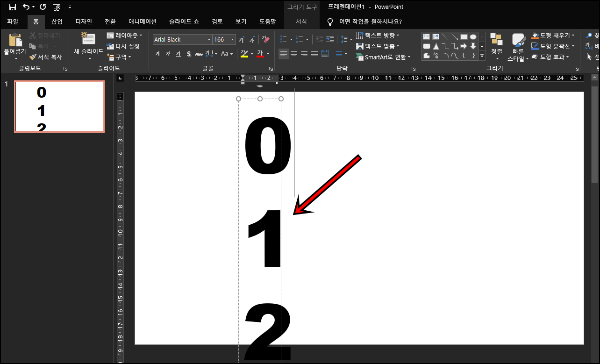The height and width of the screenshot is (364, 600).
Task: Toggle italic 가 formatting
Action: [168, 54]
